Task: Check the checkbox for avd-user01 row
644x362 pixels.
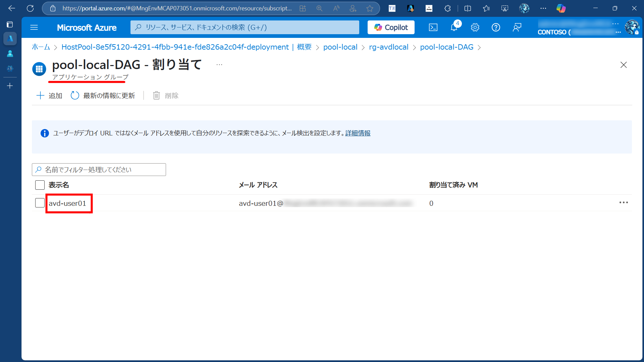Action: click(40, 202)
